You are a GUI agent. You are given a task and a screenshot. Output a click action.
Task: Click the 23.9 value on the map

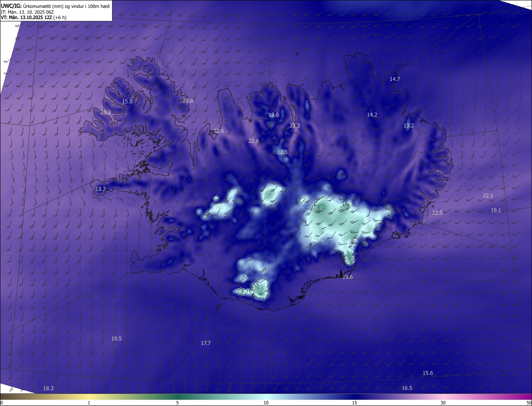click(x=106, y=113)
